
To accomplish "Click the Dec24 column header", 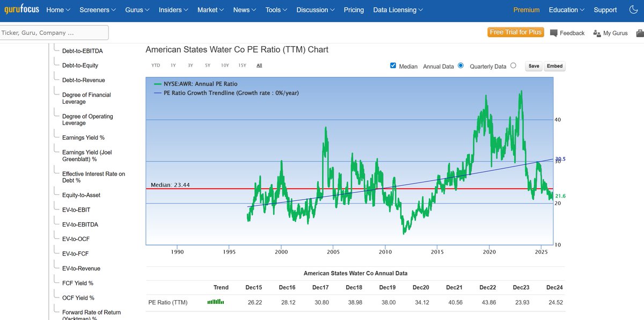I will 554,288.
